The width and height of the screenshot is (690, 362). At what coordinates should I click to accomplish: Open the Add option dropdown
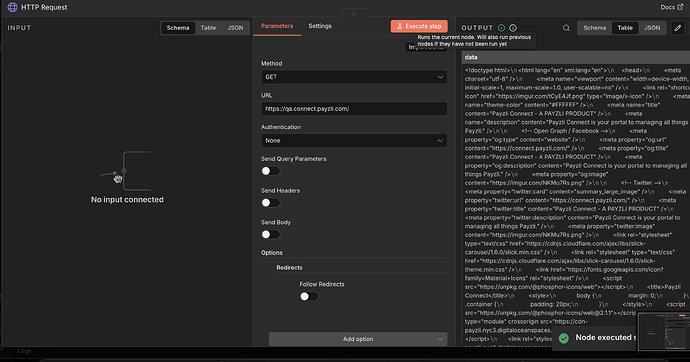coord(358,339)
